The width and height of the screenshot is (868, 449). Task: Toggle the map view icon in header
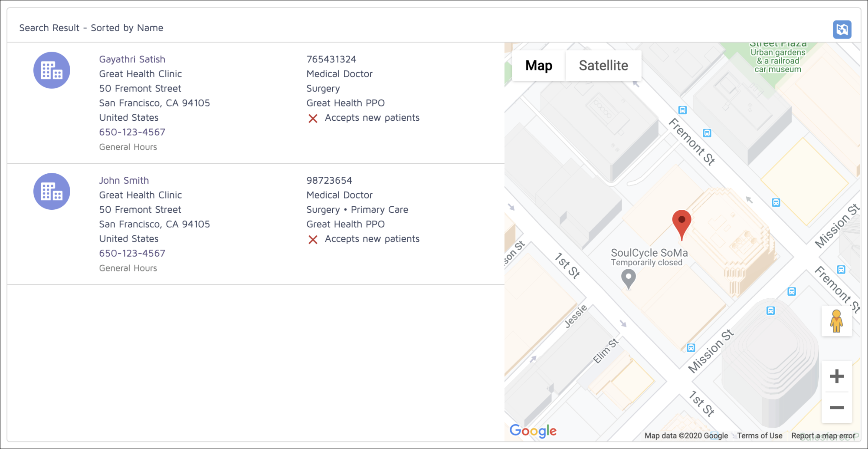[x=842, y=30]
